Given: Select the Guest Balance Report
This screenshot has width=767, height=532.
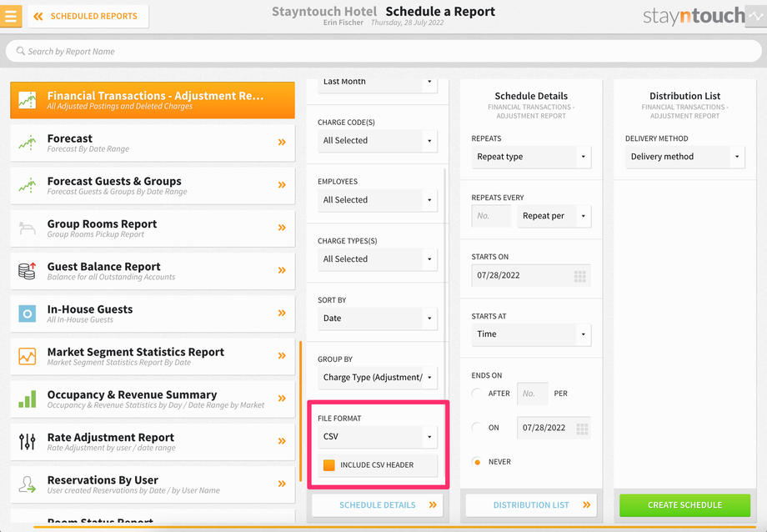Looking at the screenshot, I should (153, 271).
